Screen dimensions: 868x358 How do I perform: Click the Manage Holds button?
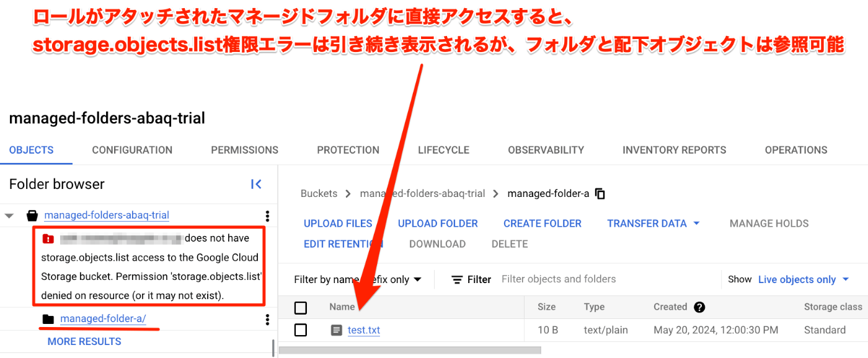click(769, 224)
